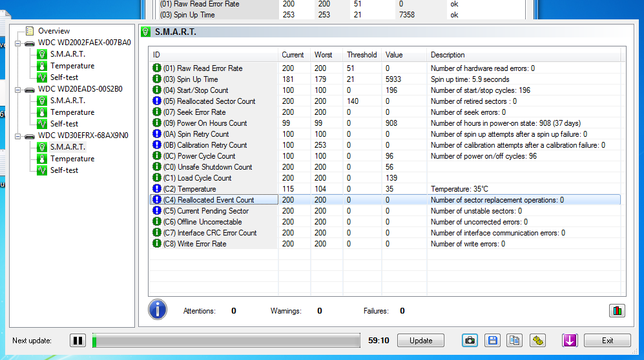Select the WDC WD2002FAEX-007BA0 drive
Viewport: 644px width, 360px height.
(84, 42)
